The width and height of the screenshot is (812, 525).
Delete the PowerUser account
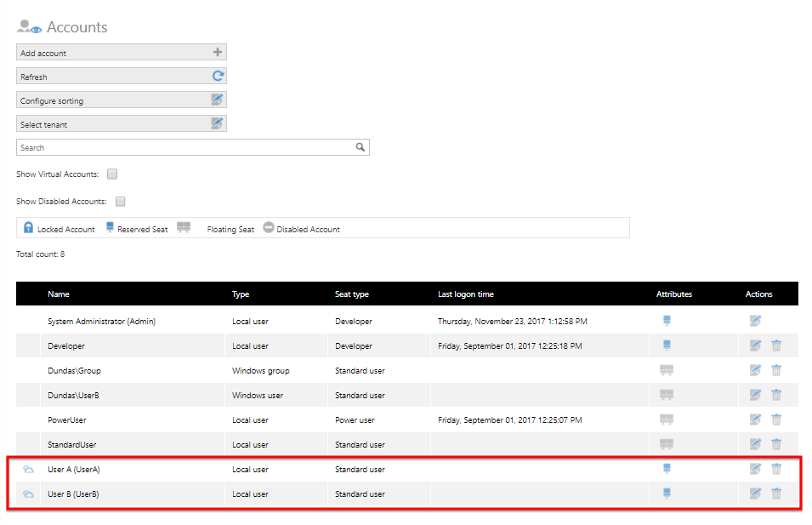[x=776, y=419]
